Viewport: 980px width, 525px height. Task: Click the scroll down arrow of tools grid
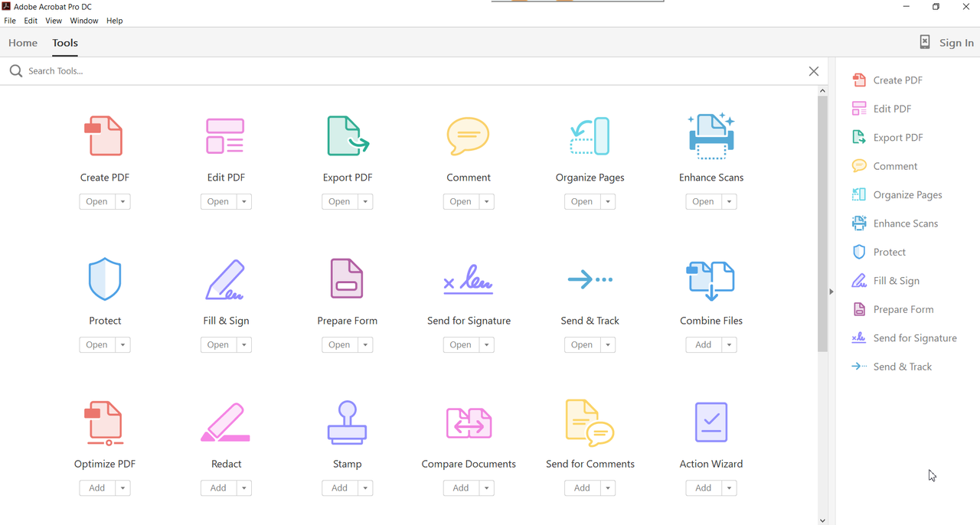(x=822, y=520)
